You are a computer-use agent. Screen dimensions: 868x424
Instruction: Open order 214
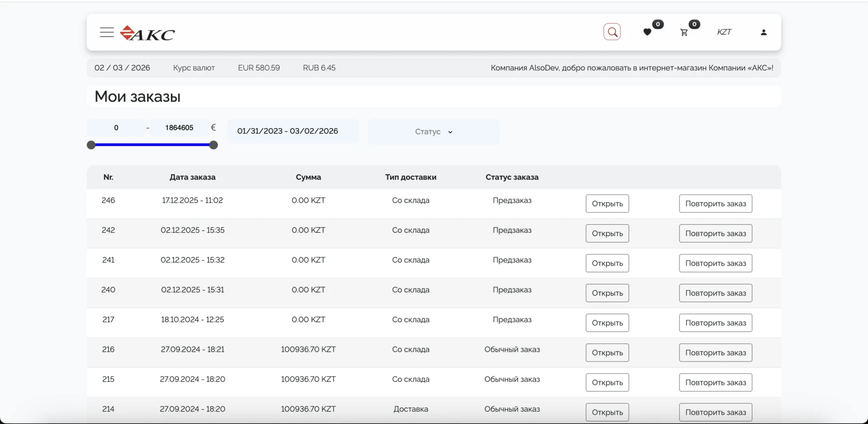(x=607, y=412)
